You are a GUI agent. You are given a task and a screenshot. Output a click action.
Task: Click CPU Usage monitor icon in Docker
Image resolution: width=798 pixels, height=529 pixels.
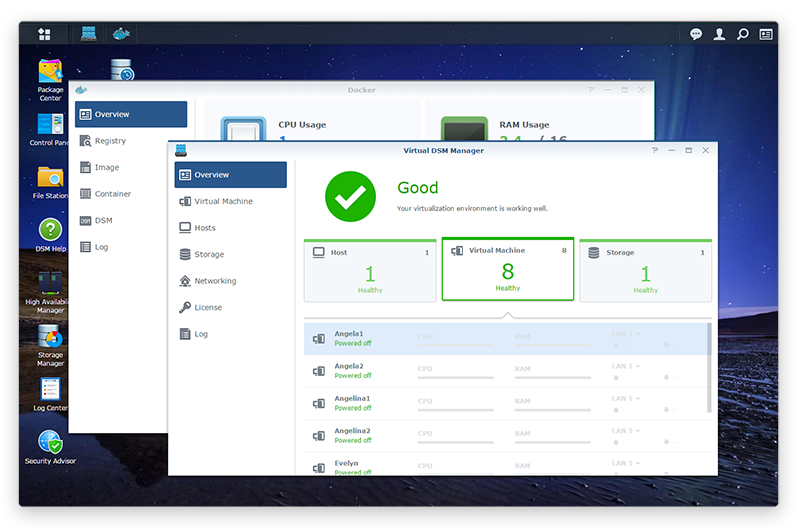point(243,128)
